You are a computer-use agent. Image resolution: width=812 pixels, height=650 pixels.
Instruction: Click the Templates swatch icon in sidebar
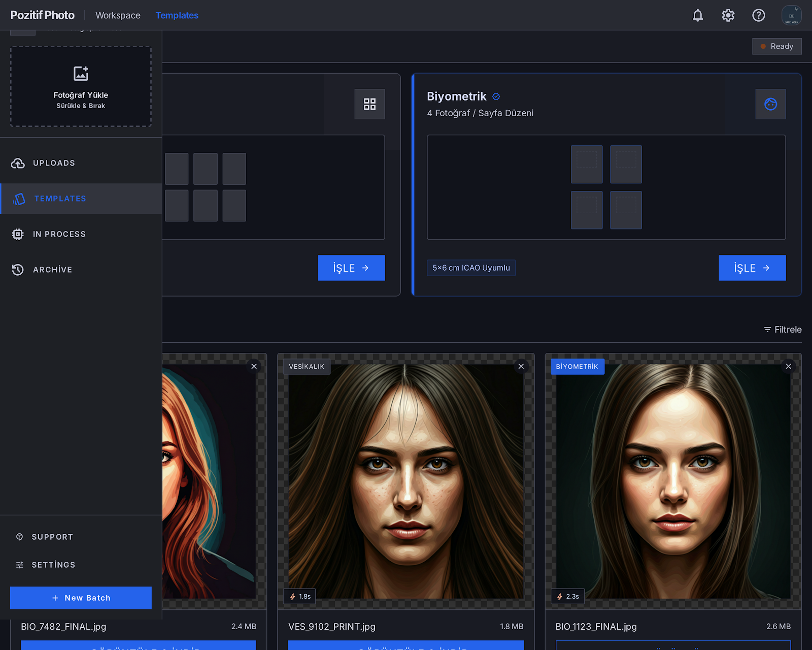[x=19, y=199]
